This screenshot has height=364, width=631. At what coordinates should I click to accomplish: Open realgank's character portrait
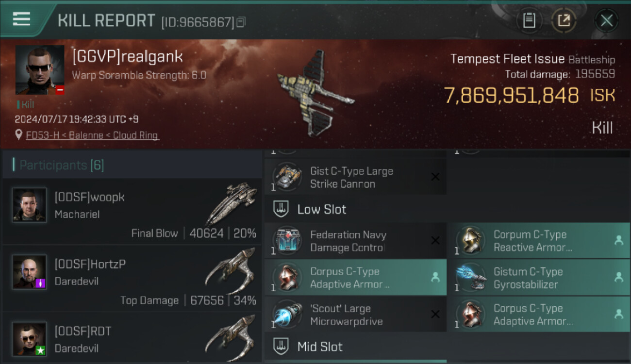(40, 70)
